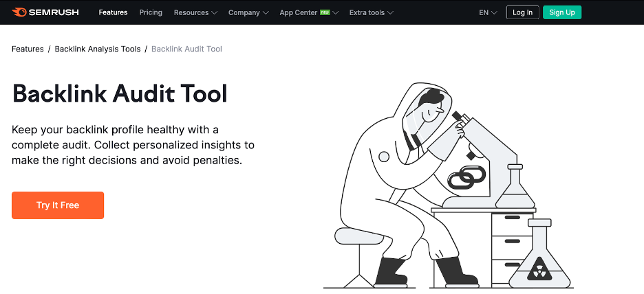This screenshot has width=644, height=294.
Task: Open the Backlink Analysis Tools breadcrumb
Action: [98, 49]
